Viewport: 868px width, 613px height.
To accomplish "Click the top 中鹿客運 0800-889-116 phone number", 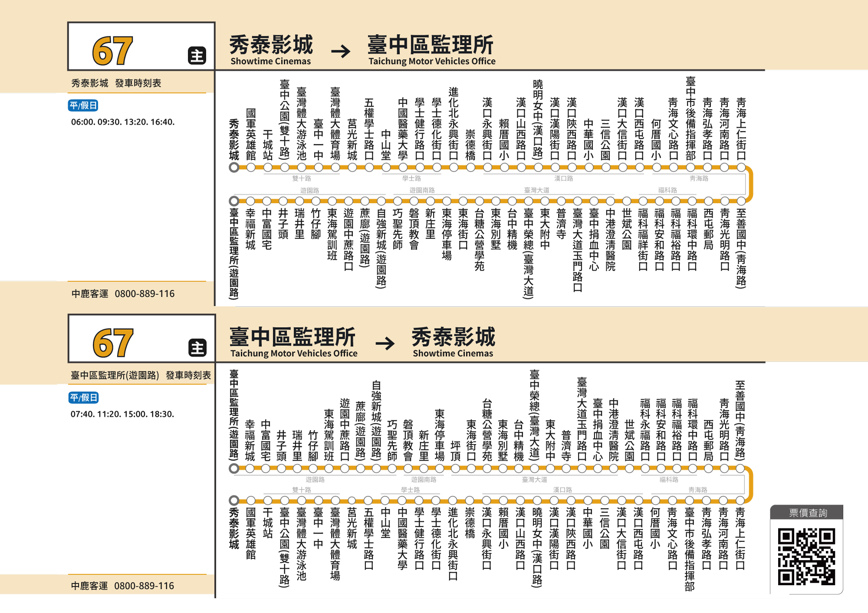I will (145, 294).
